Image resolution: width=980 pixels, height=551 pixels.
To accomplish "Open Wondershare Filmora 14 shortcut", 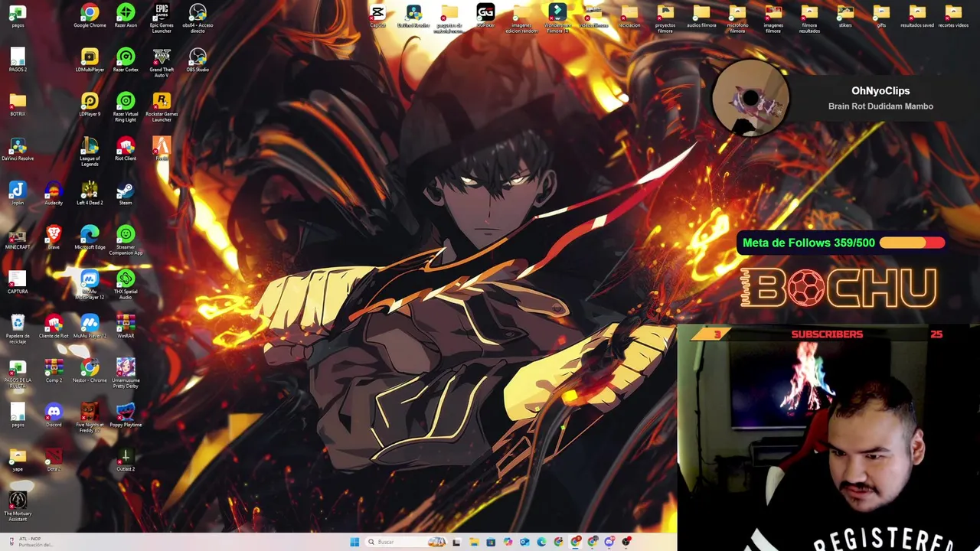I will (x=557, y=18).
